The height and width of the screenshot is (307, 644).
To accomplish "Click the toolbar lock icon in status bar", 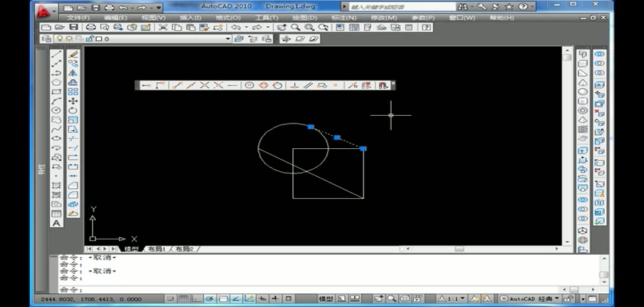I will 568,299.
